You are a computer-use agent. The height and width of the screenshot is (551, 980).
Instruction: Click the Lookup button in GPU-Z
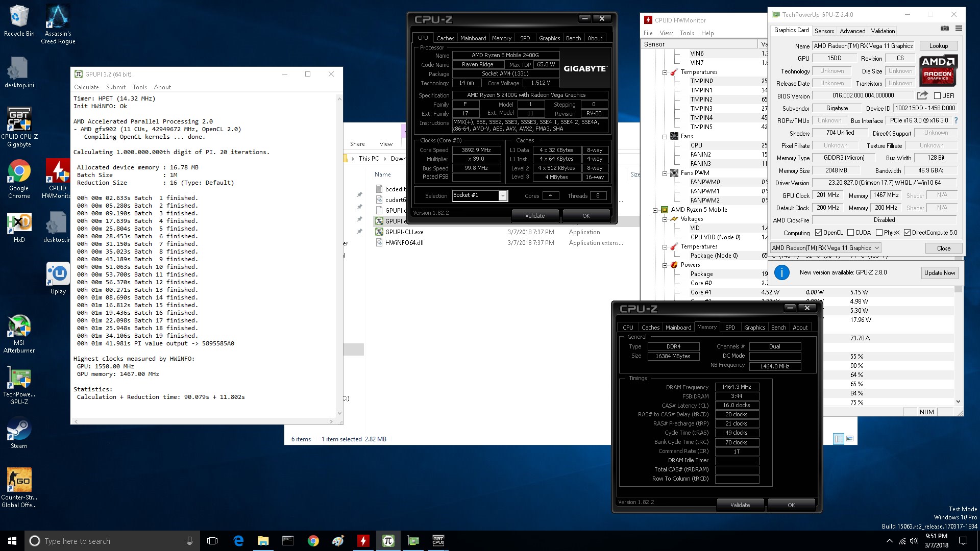tap(938, 46)
